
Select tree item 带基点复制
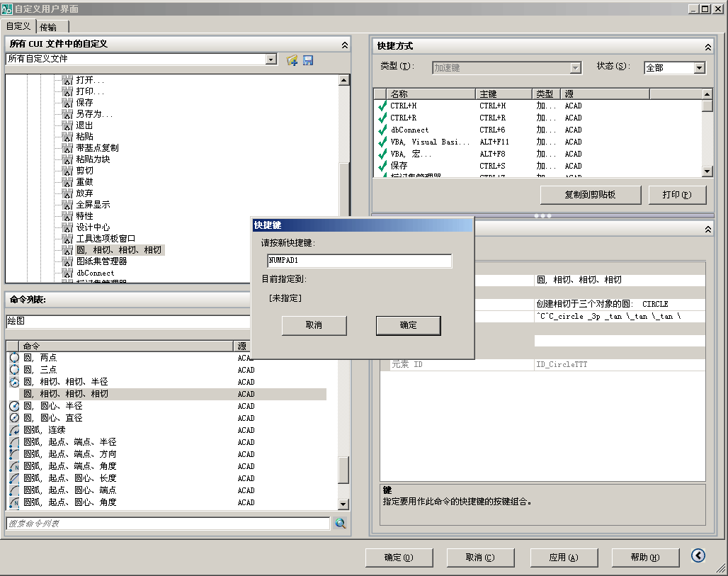pyautogui.click(x=98, y=148)
